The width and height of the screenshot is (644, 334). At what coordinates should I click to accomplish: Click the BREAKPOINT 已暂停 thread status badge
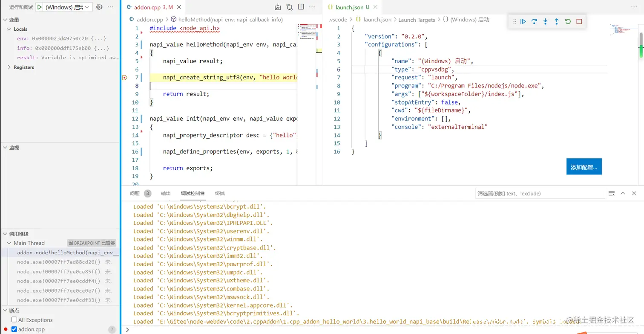[x=92, y=243]
